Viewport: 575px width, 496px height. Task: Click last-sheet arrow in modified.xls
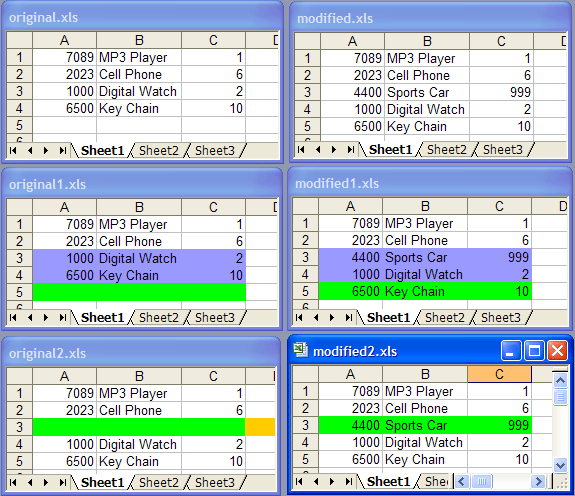click(x=350, y=150)
